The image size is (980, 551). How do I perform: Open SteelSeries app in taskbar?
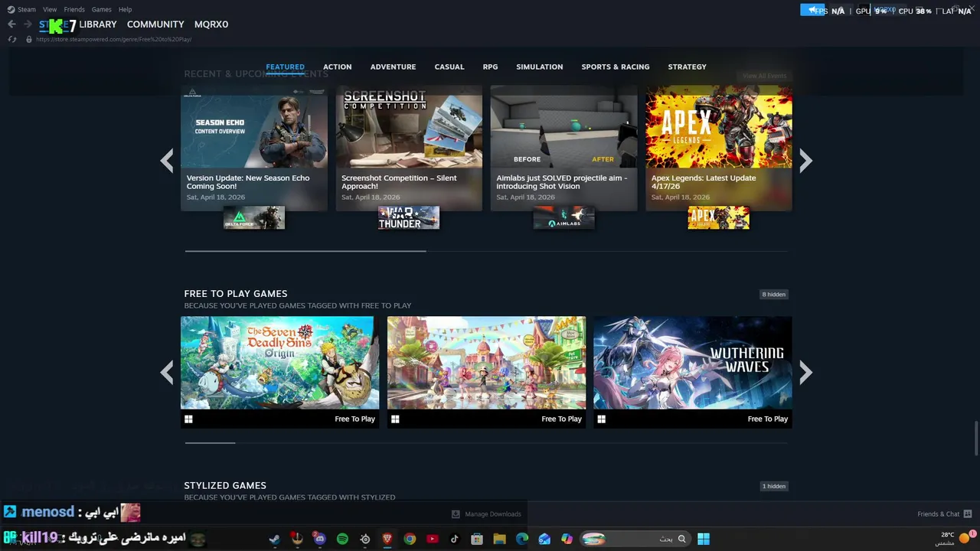pyautogui.click(x=365, y=539)
